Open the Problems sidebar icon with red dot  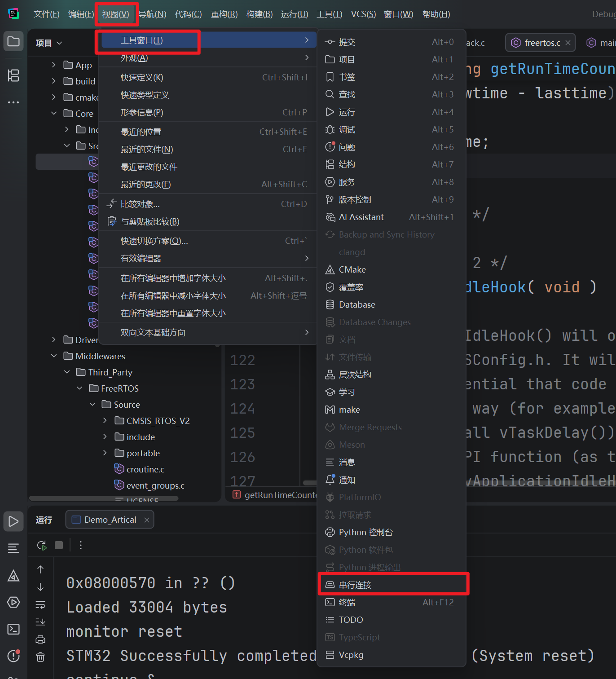(13, 656)
